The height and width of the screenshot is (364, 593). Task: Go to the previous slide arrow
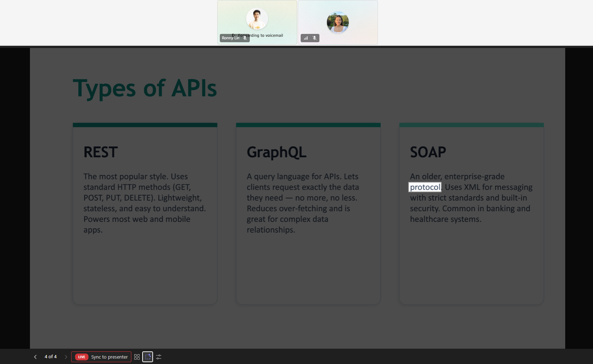[35, 357]
